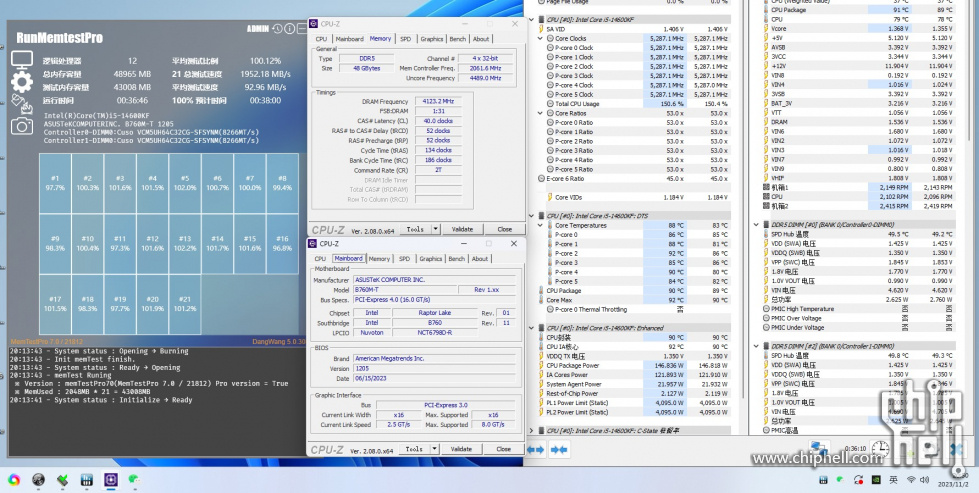Open Tools dropdown arrow in CPU-Z Mainboard window
Viewport: 979px width, 493px height.
pyautogui.click(x=435, y=449)
